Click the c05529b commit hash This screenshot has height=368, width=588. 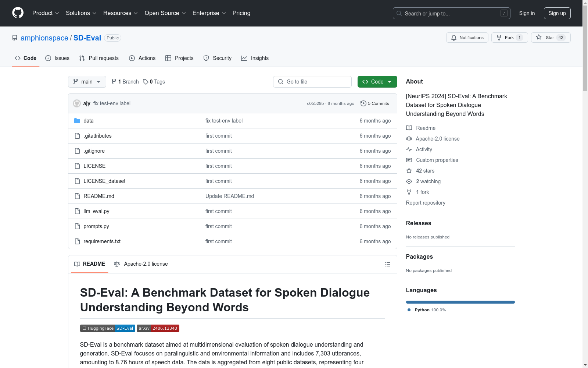click(315, 103)
